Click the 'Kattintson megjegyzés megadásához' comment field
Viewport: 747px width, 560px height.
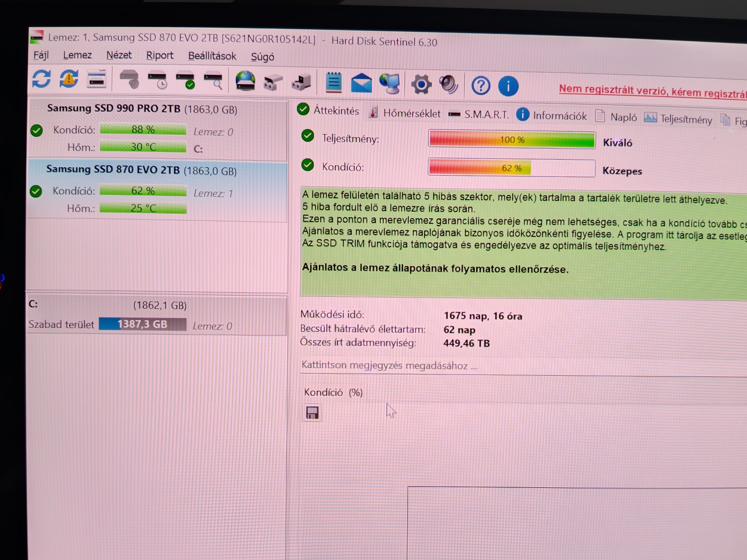click(524, 366)
